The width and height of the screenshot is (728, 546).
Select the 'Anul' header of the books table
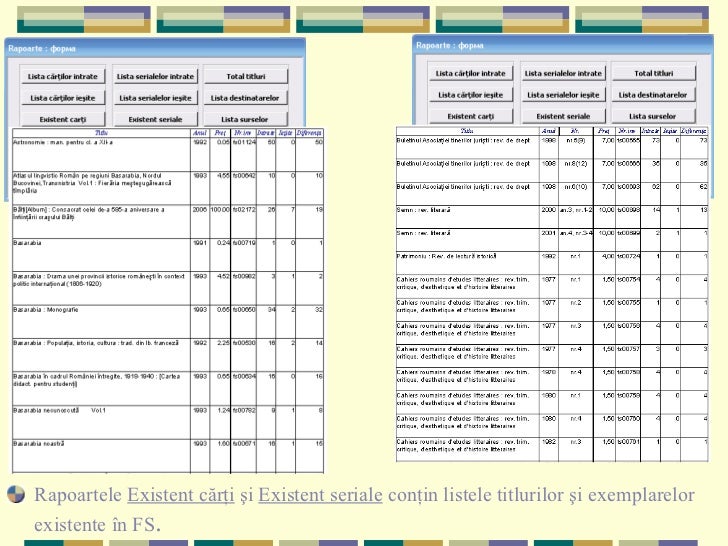(x=200, y=133)
